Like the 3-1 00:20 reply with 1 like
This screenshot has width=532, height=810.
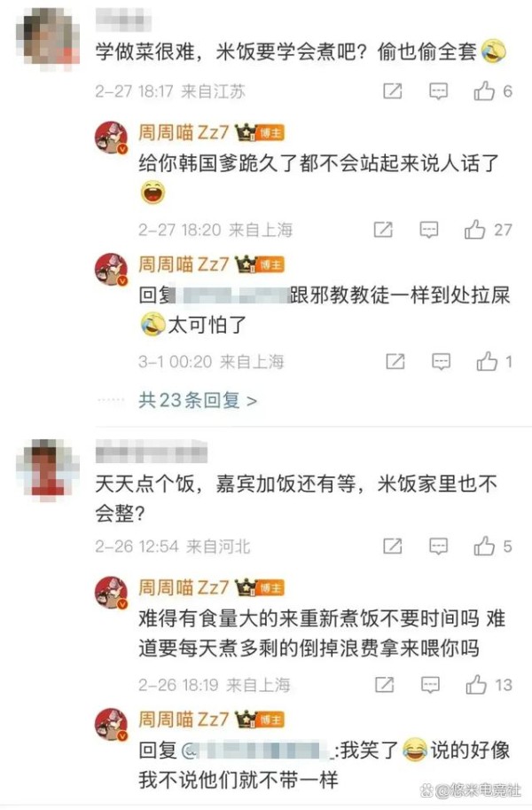(x=487, y=361)
